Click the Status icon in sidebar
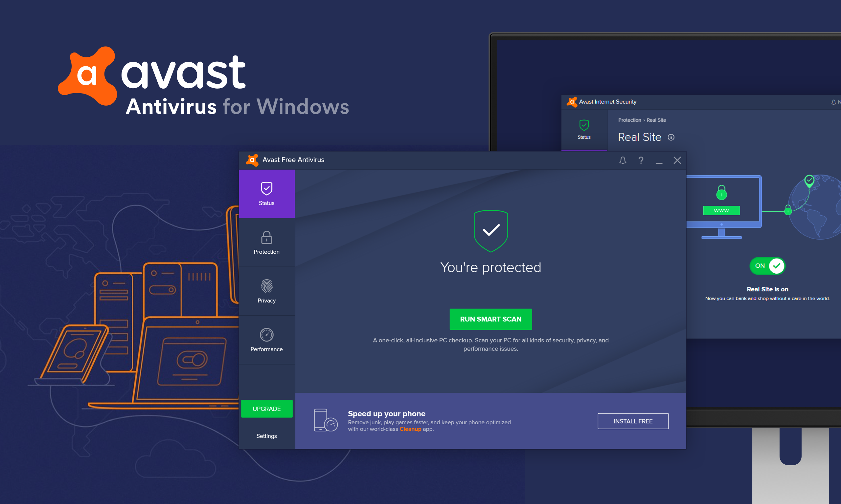The width and height of the screenshot is (841, 504). tap(267, 189)
